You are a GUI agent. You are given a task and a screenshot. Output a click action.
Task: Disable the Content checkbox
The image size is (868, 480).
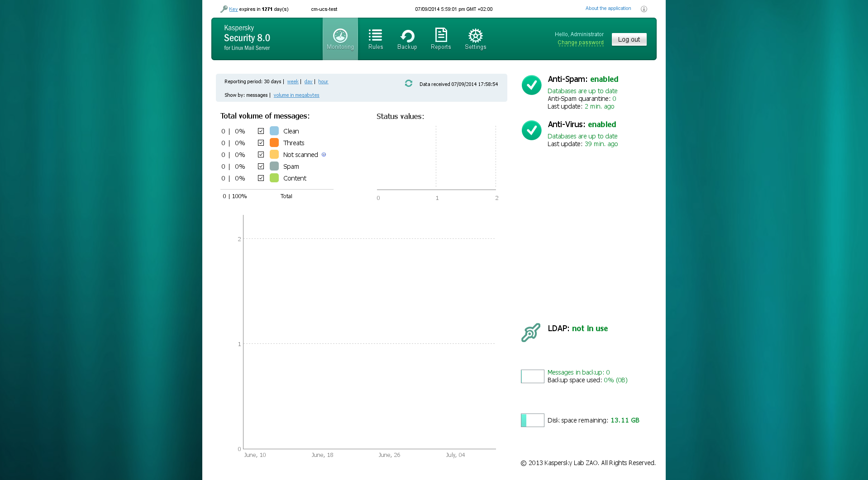[x=261, y=178]
